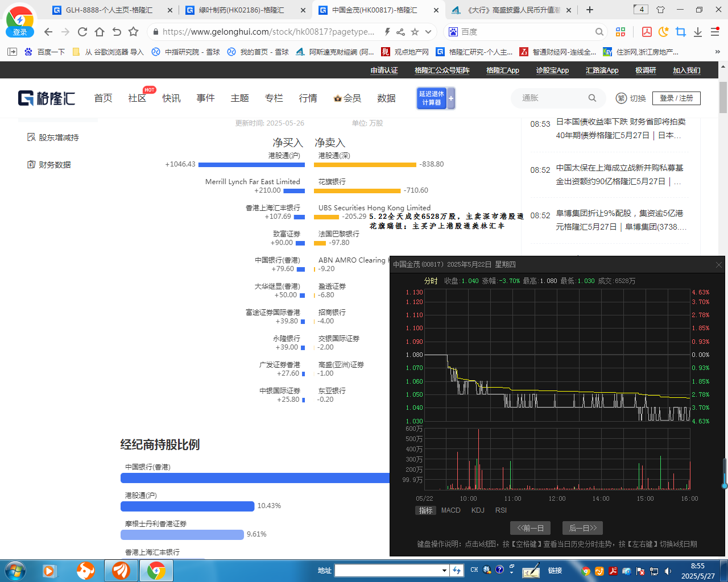Open the 08:53 日本国债收益率下跌 news item

click(609, 128)
